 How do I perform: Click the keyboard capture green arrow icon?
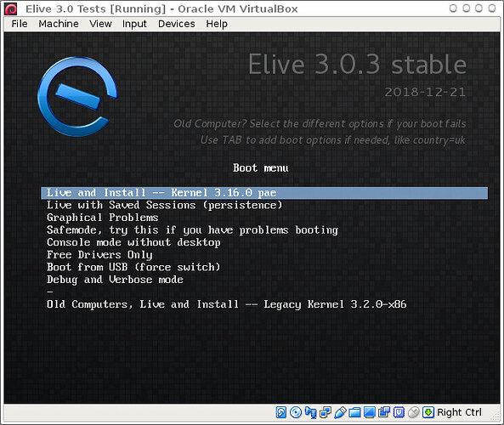coord(428,412)
